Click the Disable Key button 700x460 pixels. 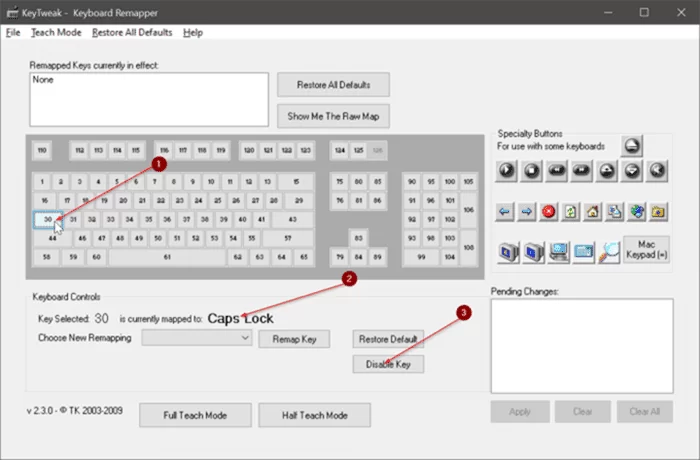pyautogui.click(x=388, y=364)
